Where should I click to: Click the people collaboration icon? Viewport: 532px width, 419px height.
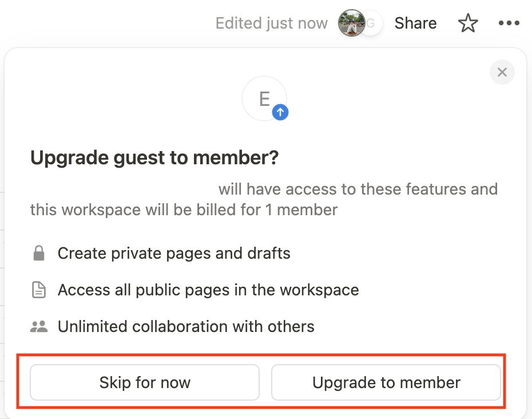pos(38,327)
